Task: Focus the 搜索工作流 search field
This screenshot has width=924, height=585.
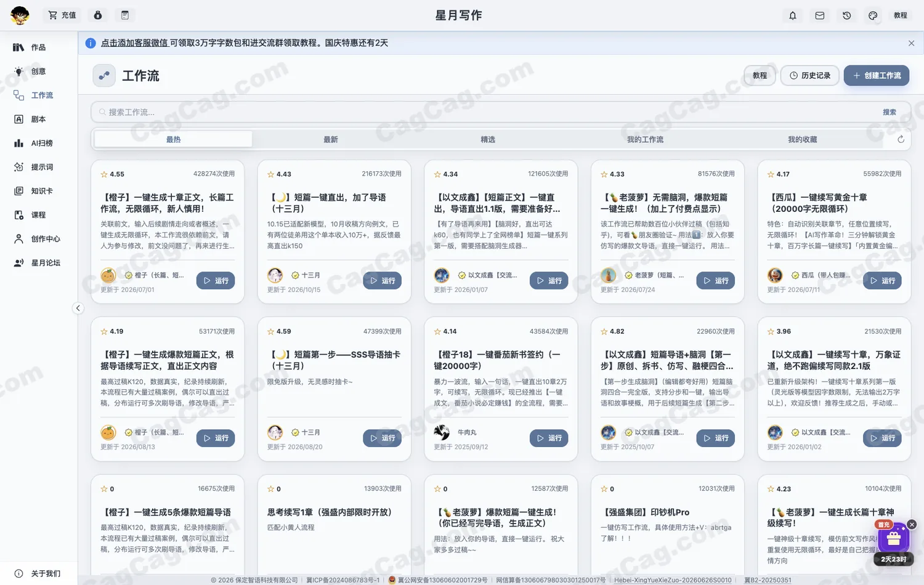Action: tap(487, 112)
